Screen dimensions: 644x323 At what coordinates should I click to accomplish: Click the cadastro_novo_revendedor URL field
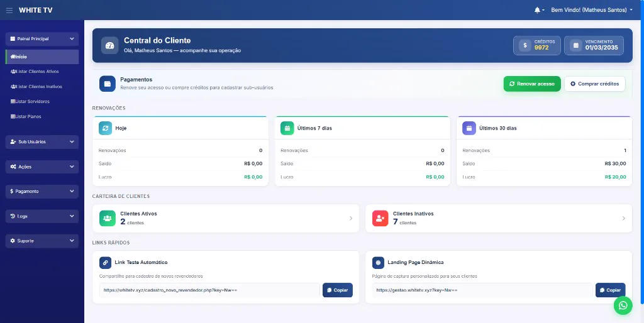click(209, 290)
